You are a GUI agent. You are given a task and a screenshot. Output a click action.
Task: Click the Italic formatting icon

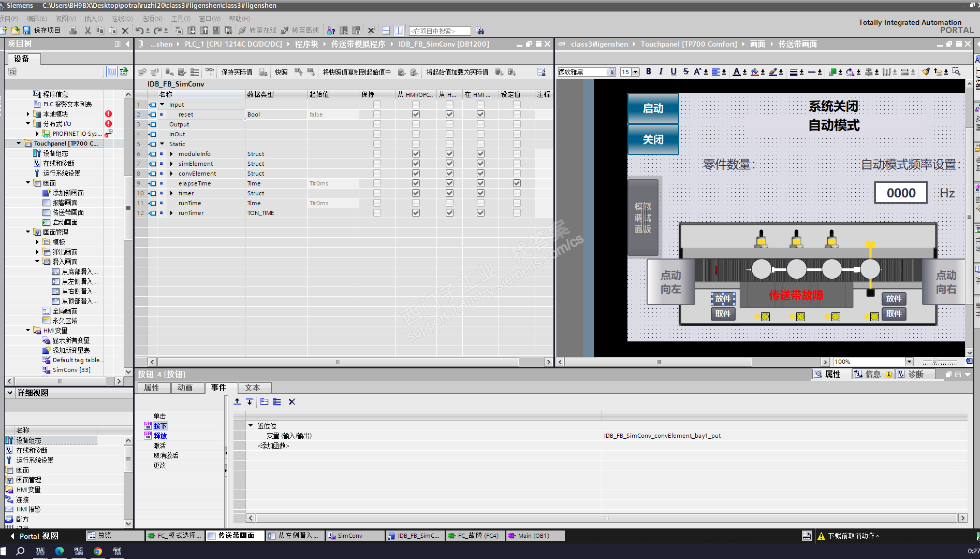[x=661, y=71]
